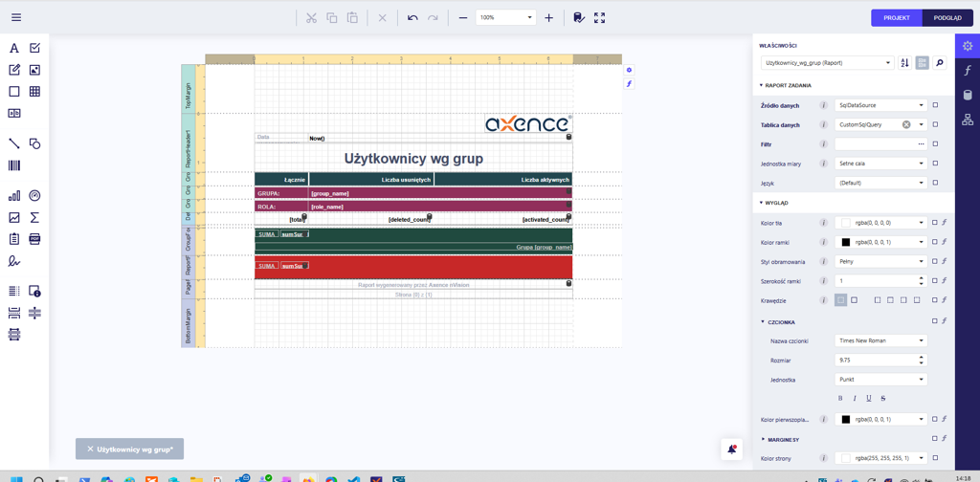Pick the Chart tool from toolbox

click(14, 196)
